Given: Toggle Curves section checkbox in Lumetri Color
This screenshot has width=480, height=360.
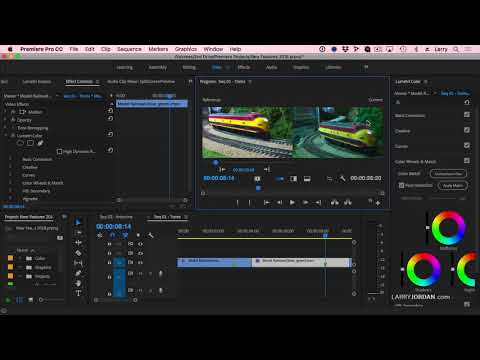Looking at the screenshot, I should 467,145.
